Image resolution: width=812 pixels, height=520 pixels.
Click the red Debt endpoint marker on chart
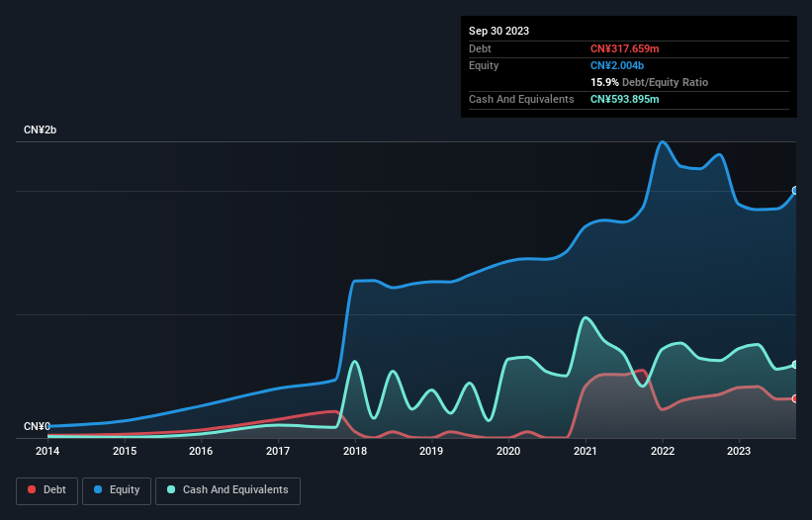click(x=795, y=399)
